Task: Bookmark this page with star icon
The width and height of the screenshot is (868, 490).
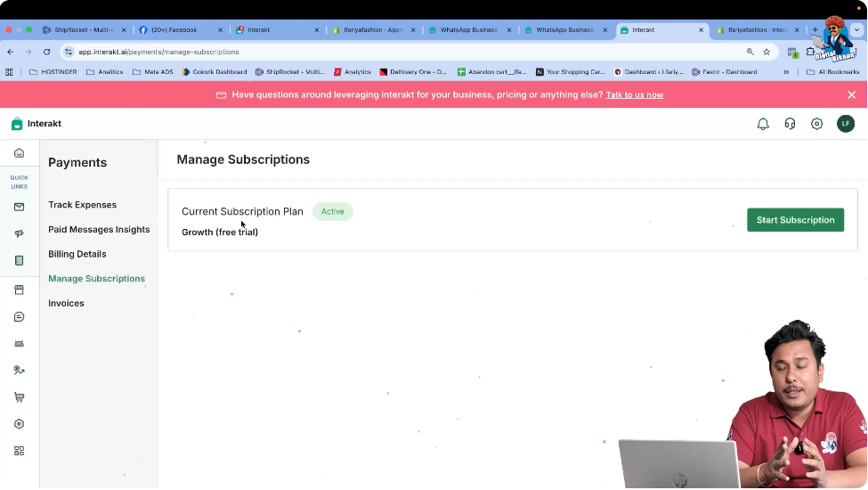Action: (767, 52)
